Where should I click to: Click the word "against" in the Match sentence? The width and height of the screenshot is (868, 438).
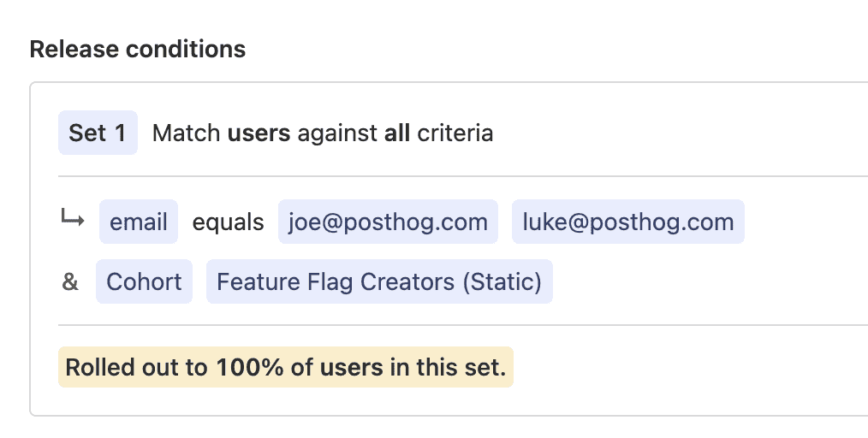tap(337, 133)
